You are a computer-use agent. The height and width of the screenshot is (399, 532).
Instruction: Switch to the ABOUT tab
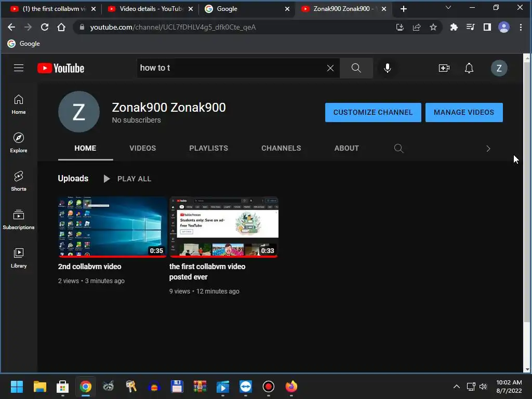click(347, 148)
